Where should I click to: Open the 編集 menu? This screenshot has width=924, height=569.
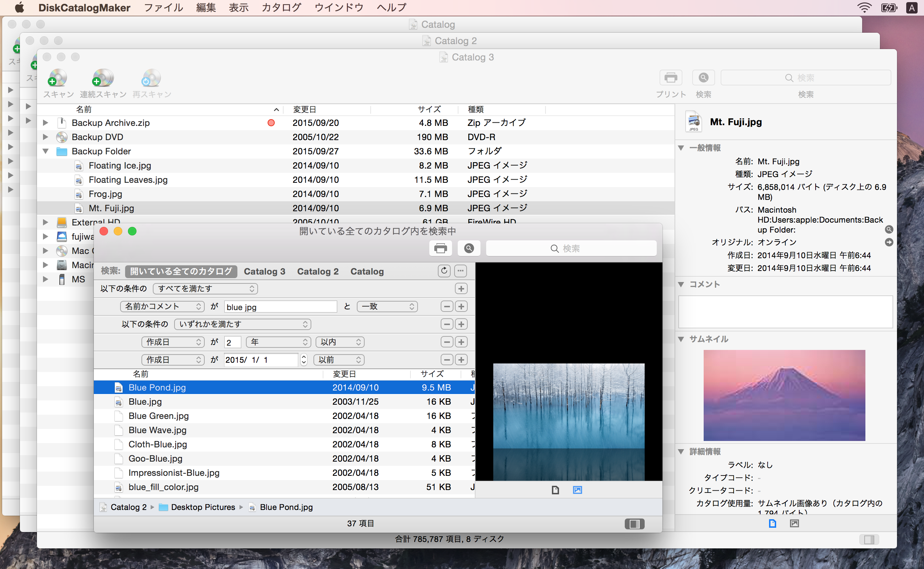click(206, 7)
